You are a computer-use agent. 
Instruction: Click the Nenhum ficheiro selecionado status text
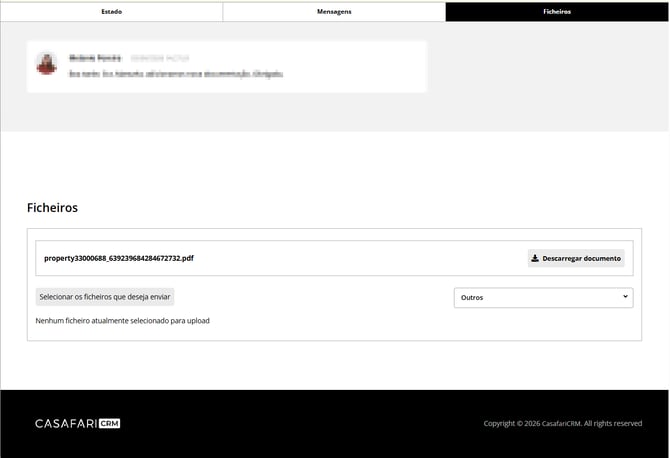tap(123, 320)
